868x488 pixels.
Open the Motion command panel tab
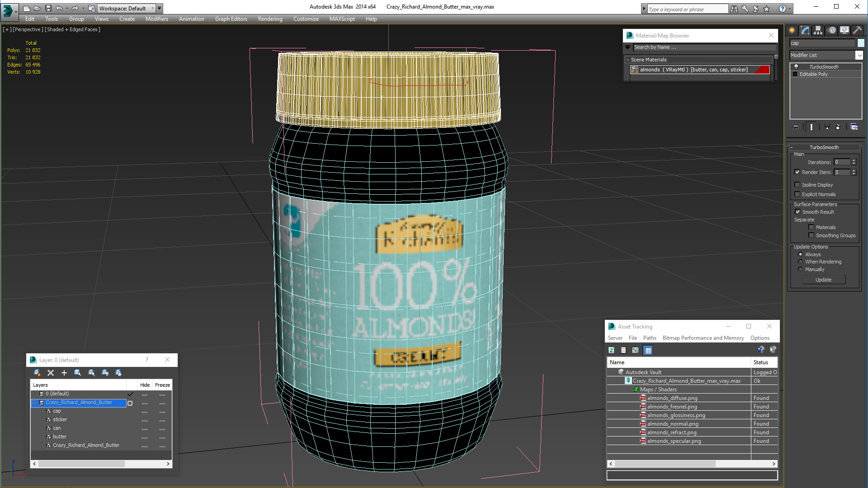coord(832,30)
